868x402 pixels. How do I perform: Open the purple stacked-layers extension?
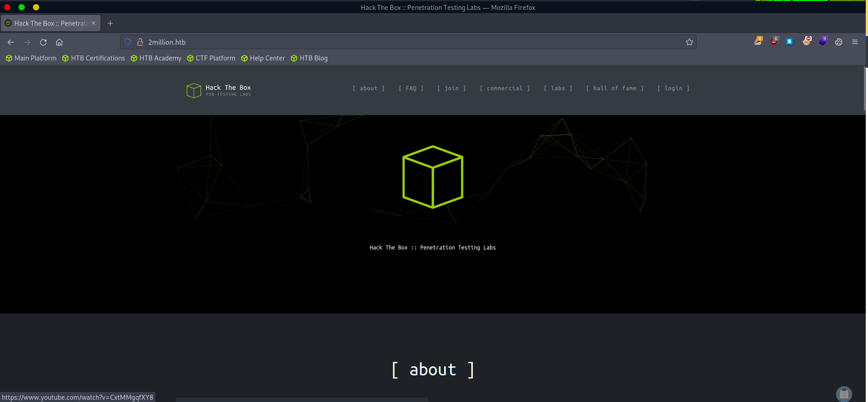pos(823,42)
